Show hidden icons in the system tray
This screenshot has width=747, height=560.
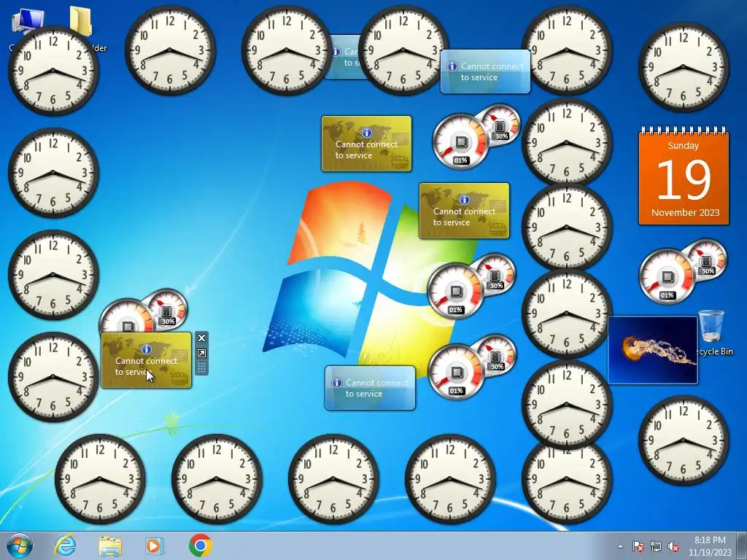[x=620, y=546]
